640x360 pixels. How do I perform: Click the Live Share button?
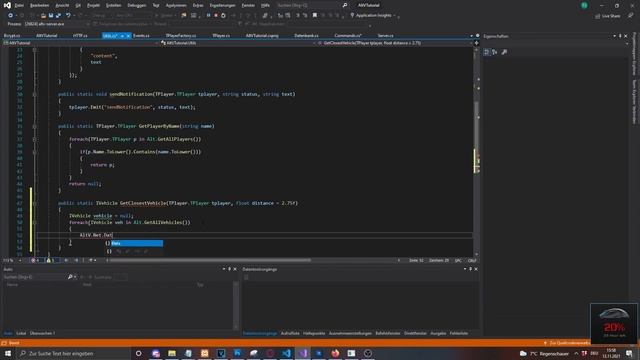coord(607,16)
